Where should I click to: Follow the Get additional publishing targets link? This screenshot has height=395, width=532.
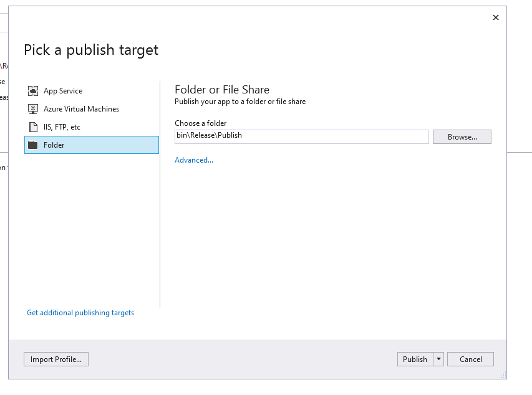pyautogui.click(x=80, y=313)
